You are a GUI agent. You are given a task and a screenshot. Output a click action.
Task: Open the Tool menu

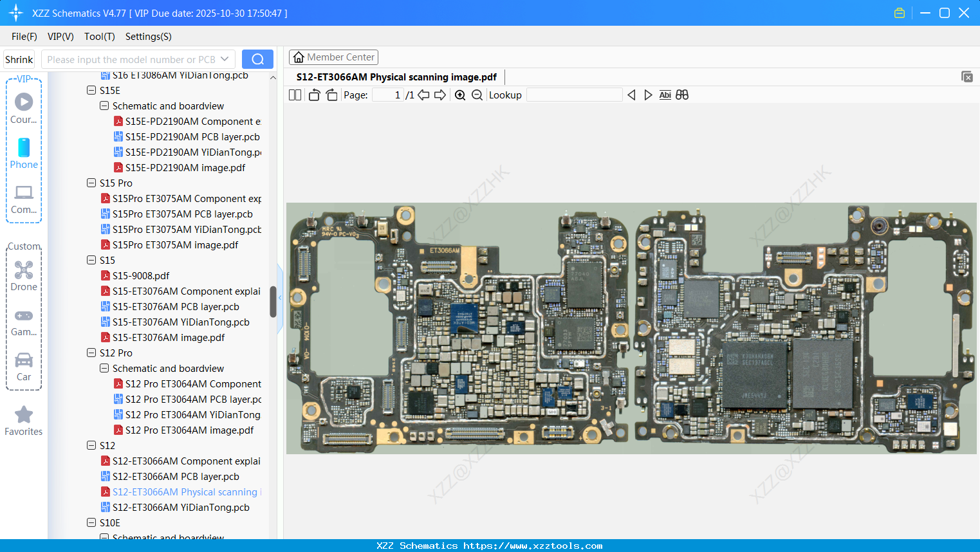click(99, 37)
